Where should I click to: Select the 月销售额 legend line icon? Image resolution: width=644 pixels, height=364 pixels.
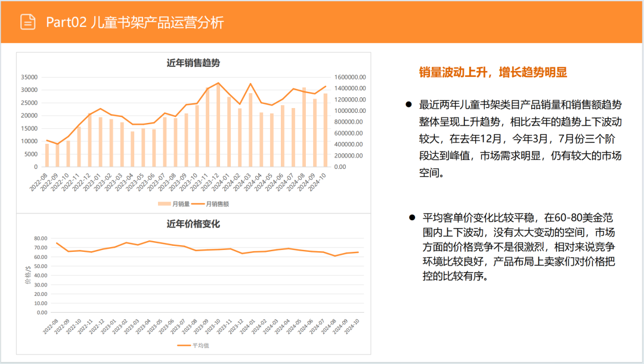pos(199,203)
